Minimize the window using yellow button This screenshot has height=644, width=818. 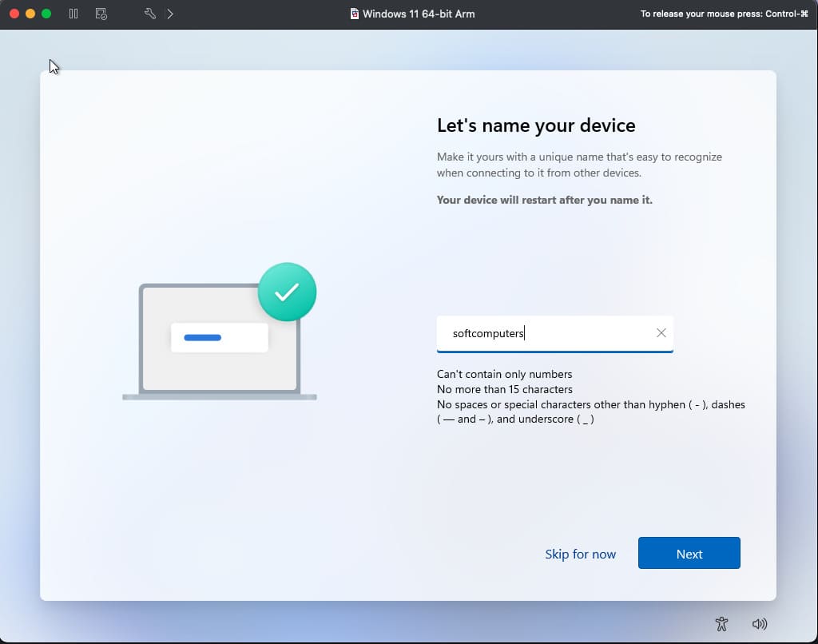pyautogui.click(x=30, y=14)
